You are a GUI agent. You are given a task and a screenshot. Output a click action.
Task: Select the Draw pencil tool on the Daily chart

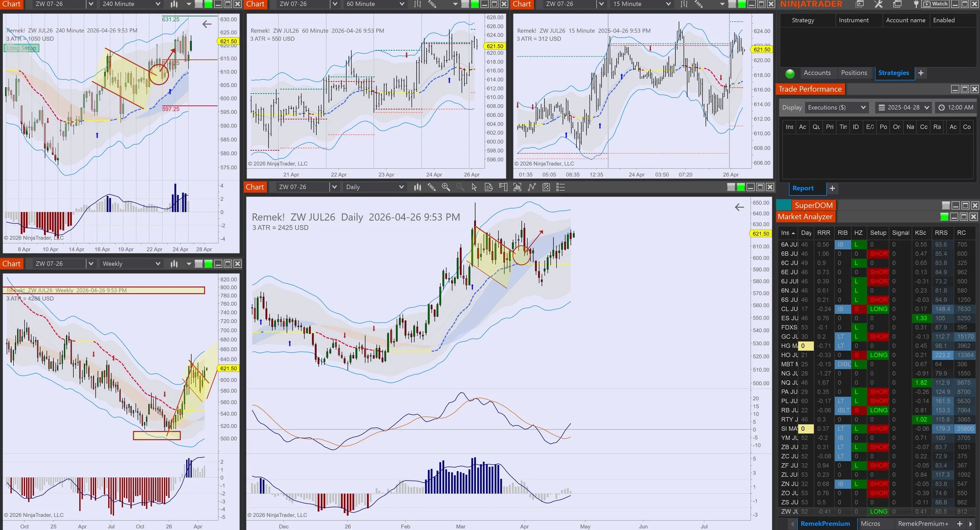[x=432, y=187]
